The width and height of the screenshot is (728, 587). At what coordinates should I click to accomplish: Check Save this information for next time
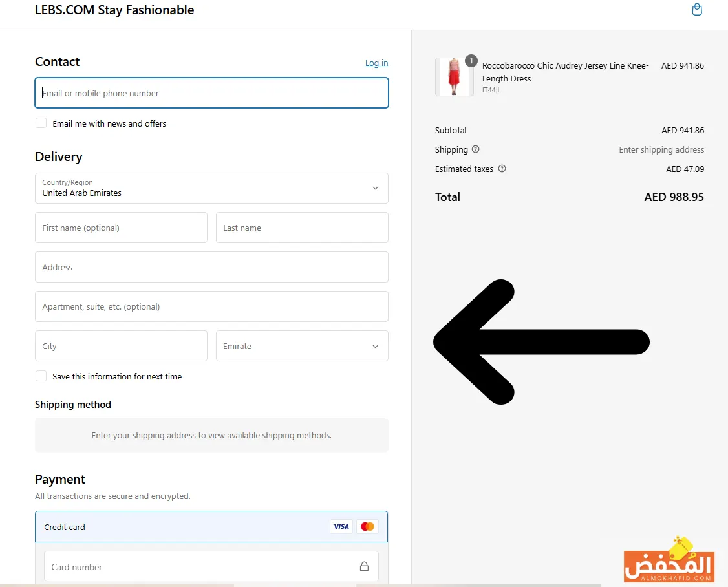[41, 376]
